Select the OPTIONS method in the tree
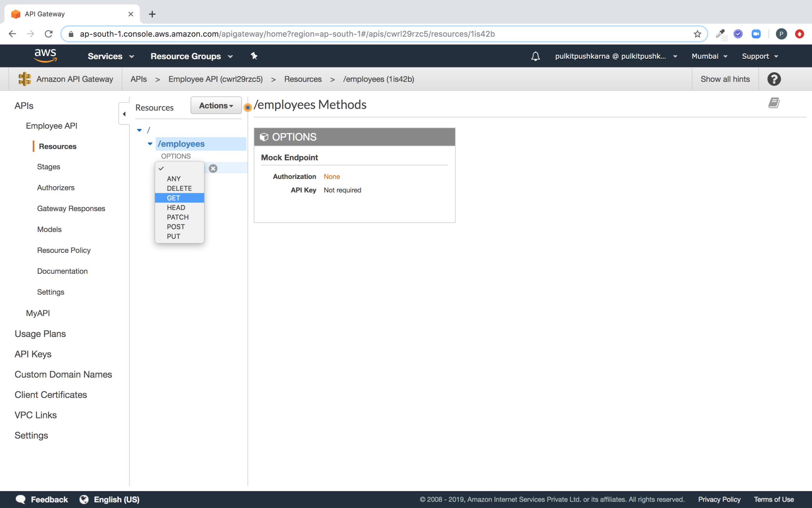 tap(176, 156)
